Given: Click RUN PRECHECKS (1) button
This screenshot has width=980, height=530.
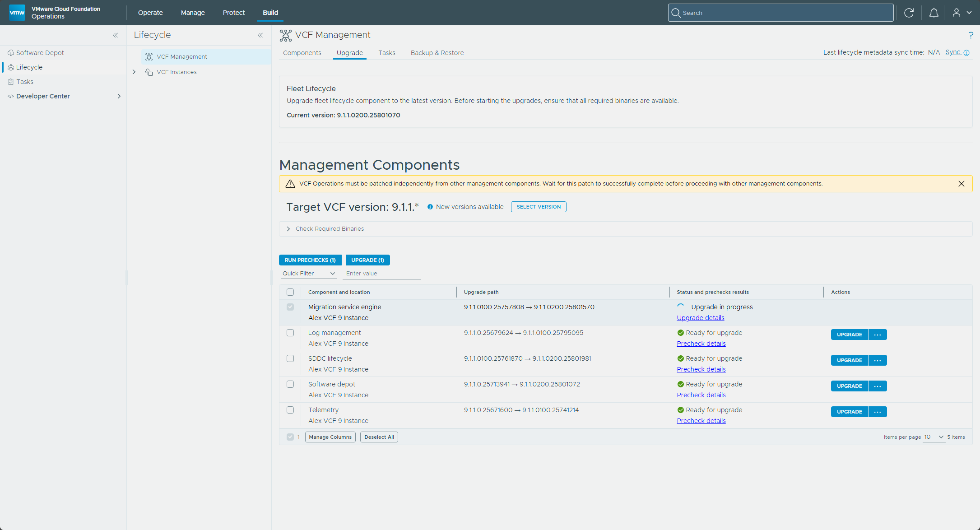Looking at the screenshot, I should 310,260.
